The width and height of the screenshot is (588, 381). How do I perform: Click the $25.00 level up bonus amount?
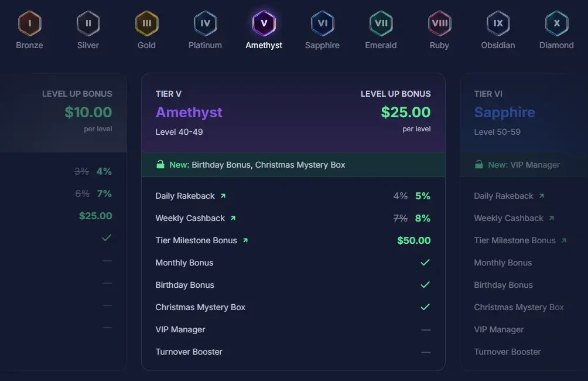(406, 112)
